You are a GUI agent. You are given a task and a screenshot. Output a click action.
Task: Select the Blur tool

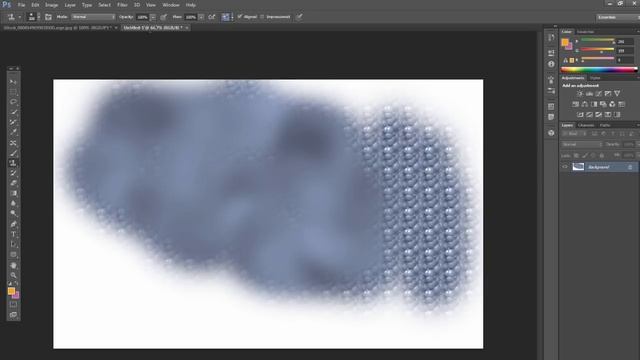(x=13, y=204)
